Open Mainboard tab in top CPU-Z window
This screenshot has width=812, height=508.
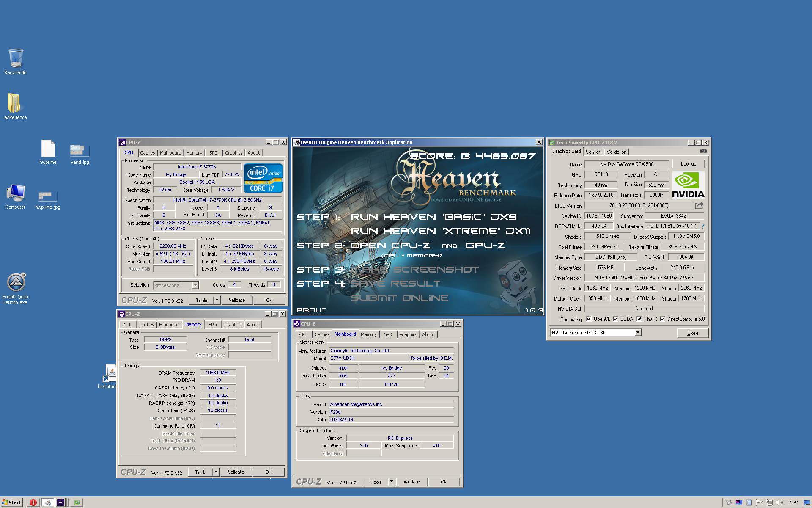(x=170, y=153)
